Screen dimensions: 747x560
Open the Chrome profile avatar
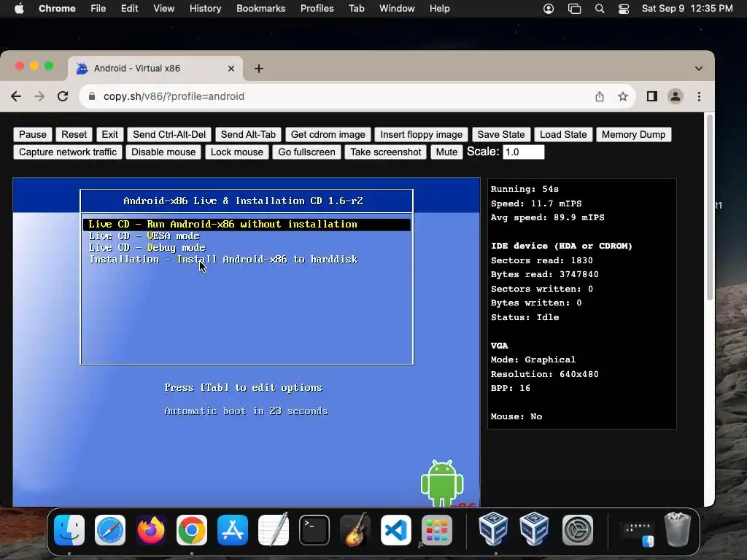pyautogui.click(x=675, y=96)
